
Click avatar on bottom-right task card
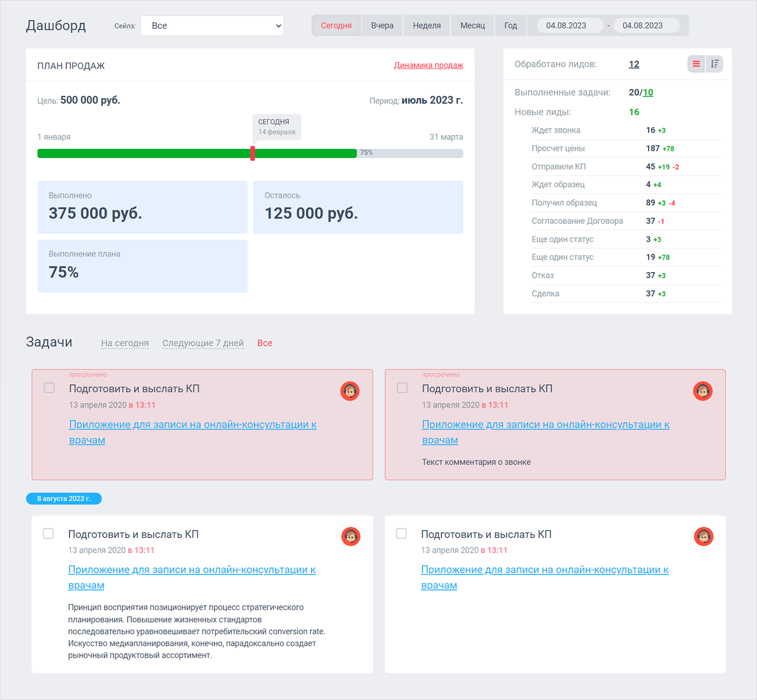pyautogui.click(x=704, y=536)
